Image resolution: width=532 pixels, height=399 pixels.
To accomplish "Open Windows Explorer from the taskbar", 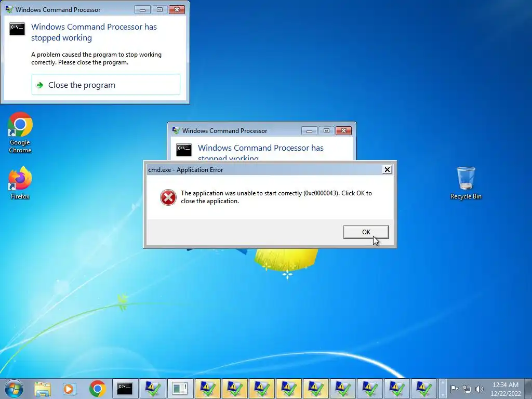I will pos(43,389).
